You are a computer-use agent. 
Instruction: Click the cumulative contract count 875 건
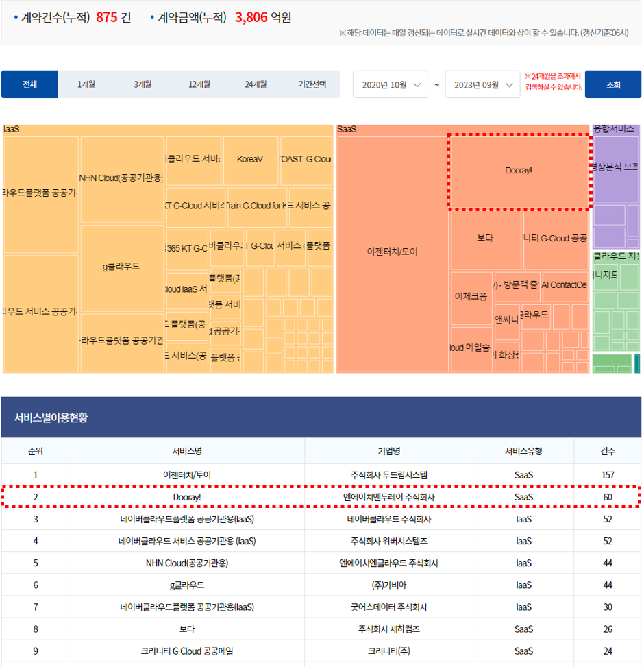coord(114,17)
